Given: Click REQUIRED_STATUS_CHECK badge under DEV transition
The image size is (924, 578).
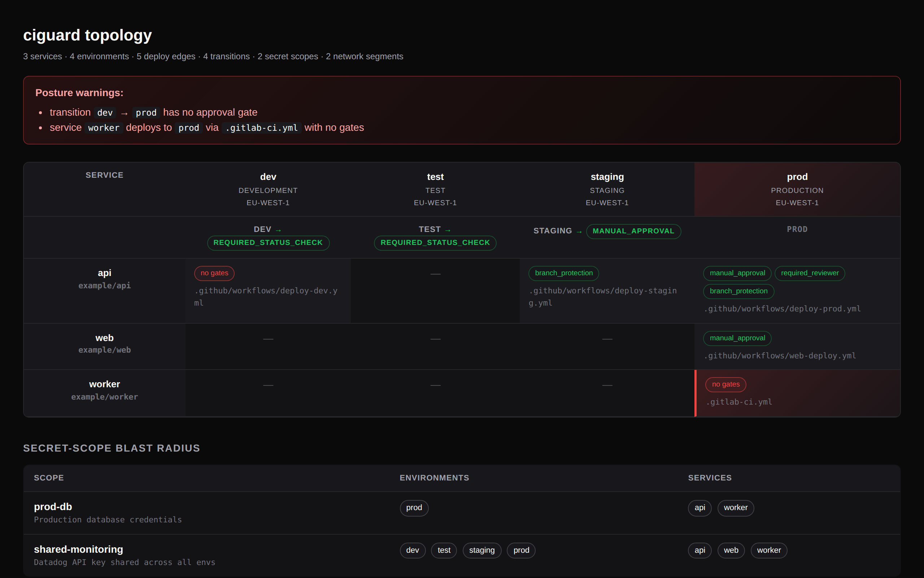Looking at the screenshot, I should 268,243.
